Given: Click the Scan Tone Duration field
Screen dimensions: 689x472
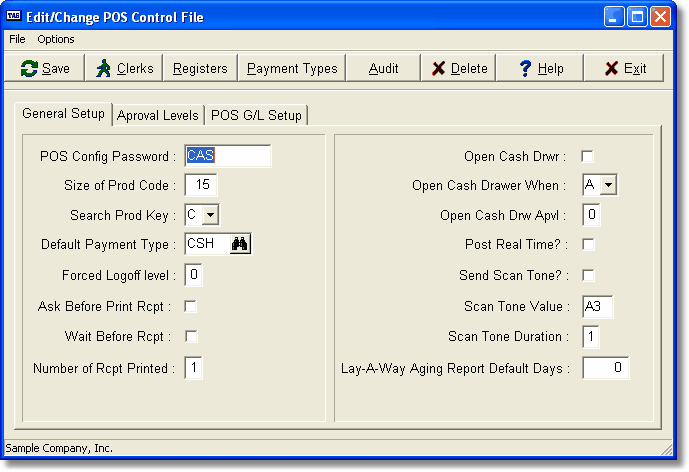Looking at the screenshot, I should 591,337.
